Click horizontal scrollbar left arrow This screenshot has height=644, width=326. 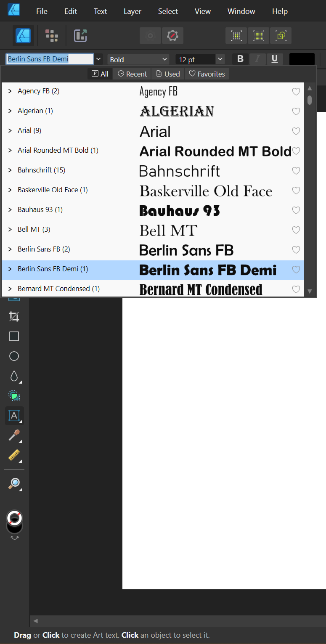[35, 621]
